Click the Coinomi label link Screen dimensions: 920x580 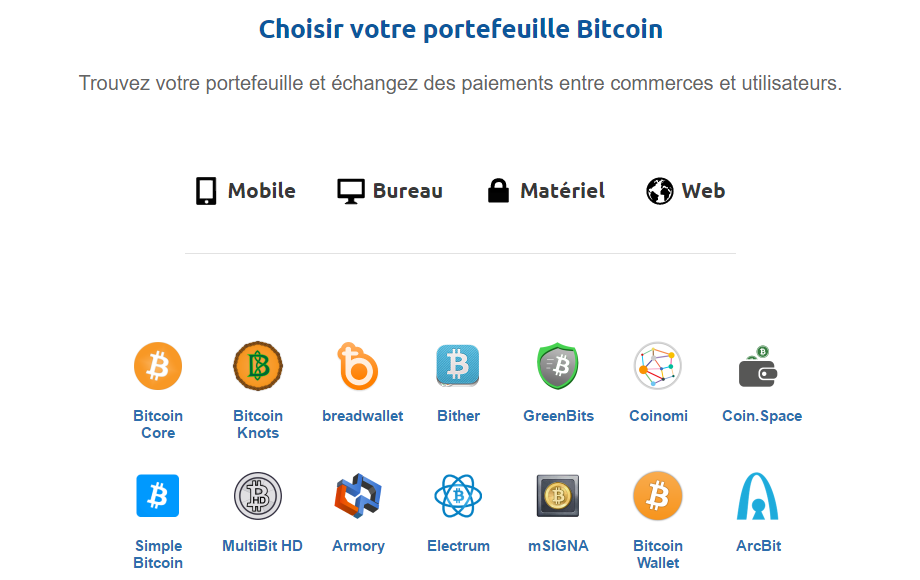tap(658, 416)
